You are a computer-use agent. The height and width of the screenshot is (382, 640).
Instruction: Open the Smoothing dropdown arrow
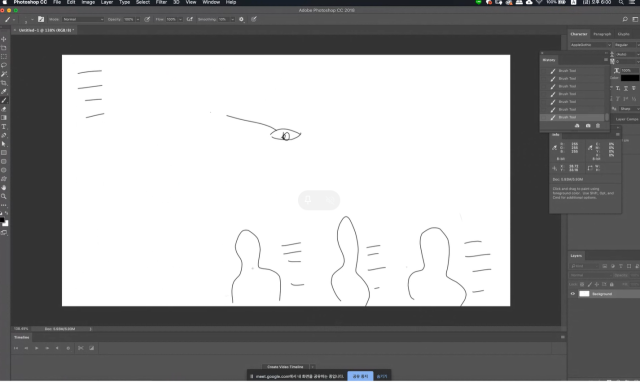pyautogui.click(x=232, y=19)
